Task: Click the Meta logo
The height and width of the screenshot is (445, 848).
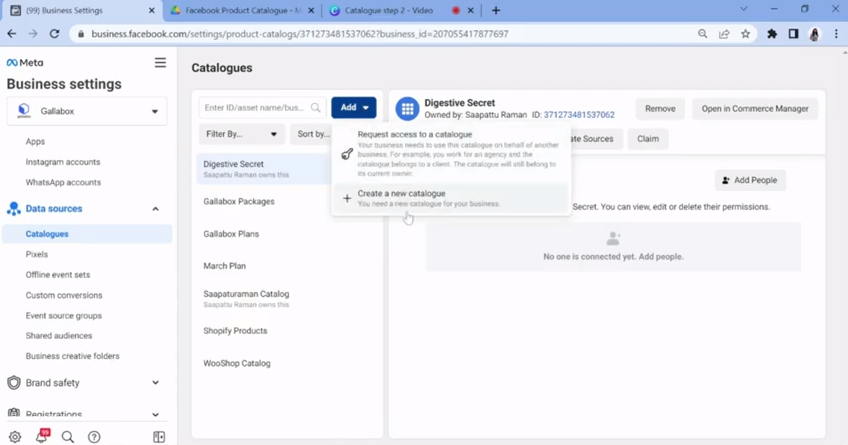Action: pos(25,63)
